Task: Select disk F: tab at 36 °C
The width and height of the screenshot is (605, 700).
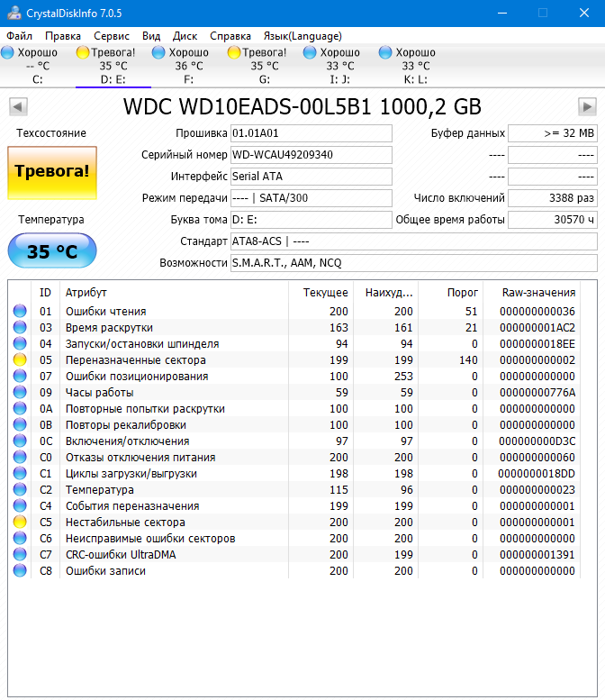Action: [x=189, y=66]
